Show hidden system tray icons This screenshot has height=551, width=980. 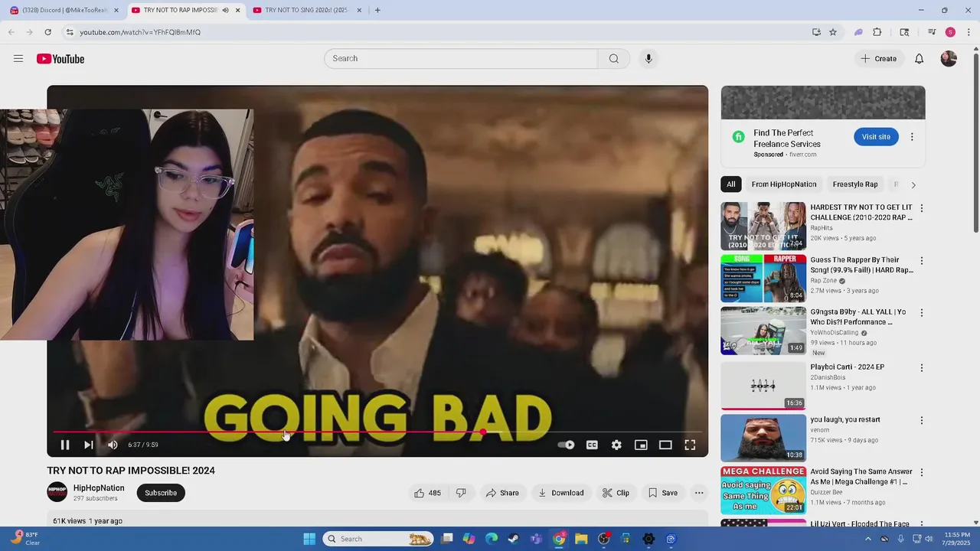pos(868,539)
